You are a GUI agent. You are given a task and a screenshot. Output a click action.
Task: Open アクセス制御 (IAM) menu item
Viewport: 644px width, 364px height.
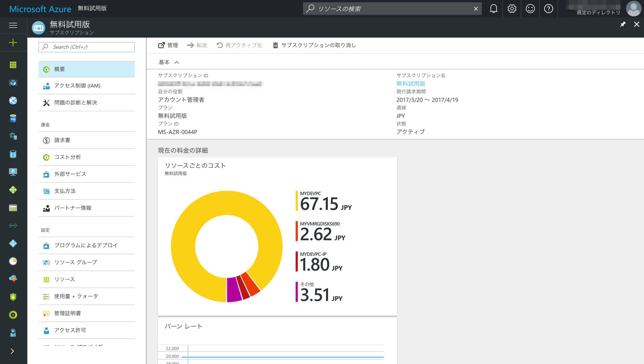tap(86, 86)
